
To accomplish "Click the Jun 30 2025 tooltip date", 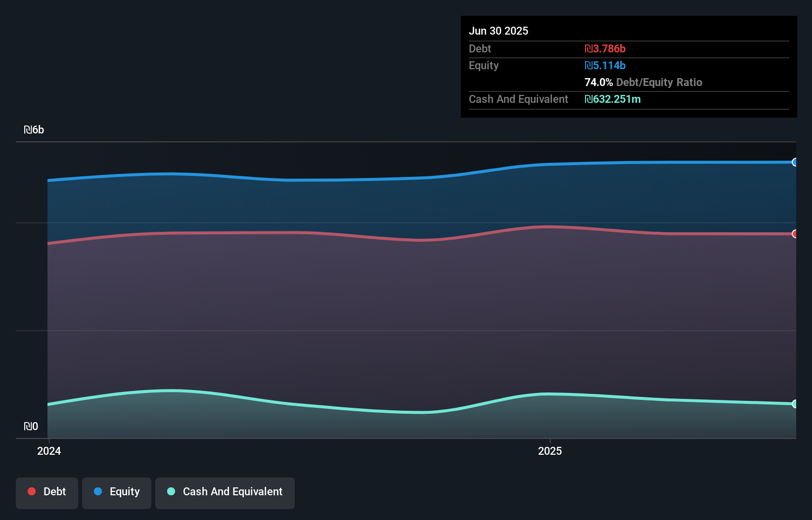I will pos(498,31).
